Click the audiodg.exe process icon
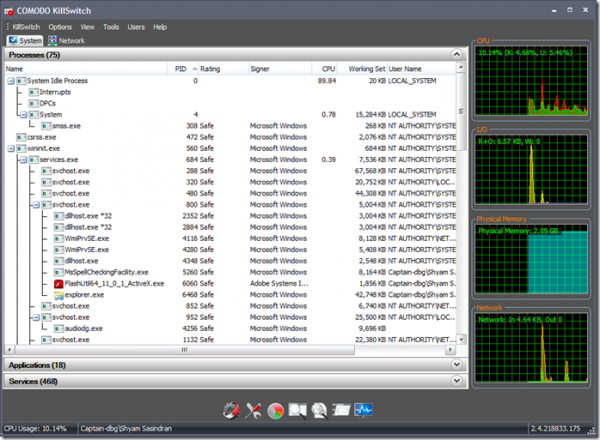 click(59, 329)
